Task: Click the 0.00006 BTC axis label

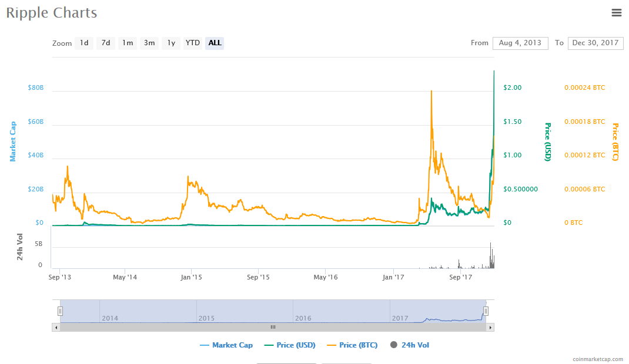Action: pyautogui.click(x=585, y=190)
